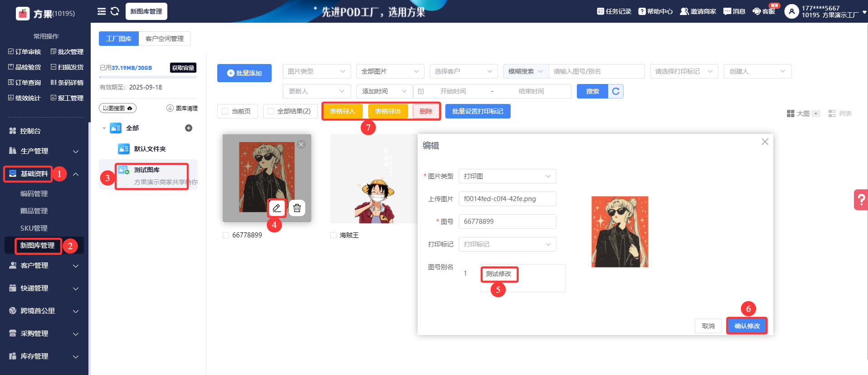The height and width of the screenshot is (375, 868).
Task: Check the 当前页 checkbox
Action: [225, 111]
